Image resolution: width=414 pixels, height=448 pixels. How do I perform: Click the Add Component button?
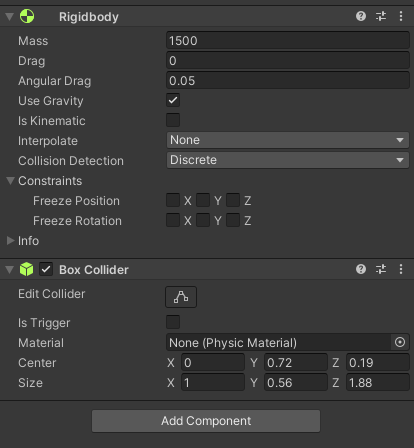coord(206,421)
